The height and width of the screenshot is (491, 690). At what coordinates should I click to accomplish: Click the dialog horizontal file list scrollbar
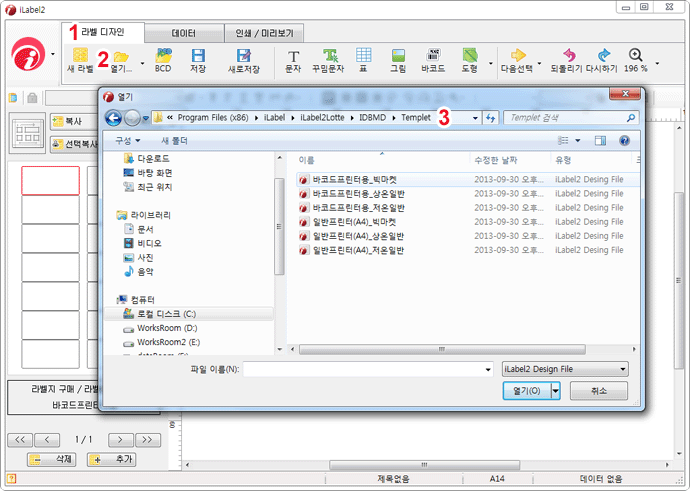pos(442,349)
